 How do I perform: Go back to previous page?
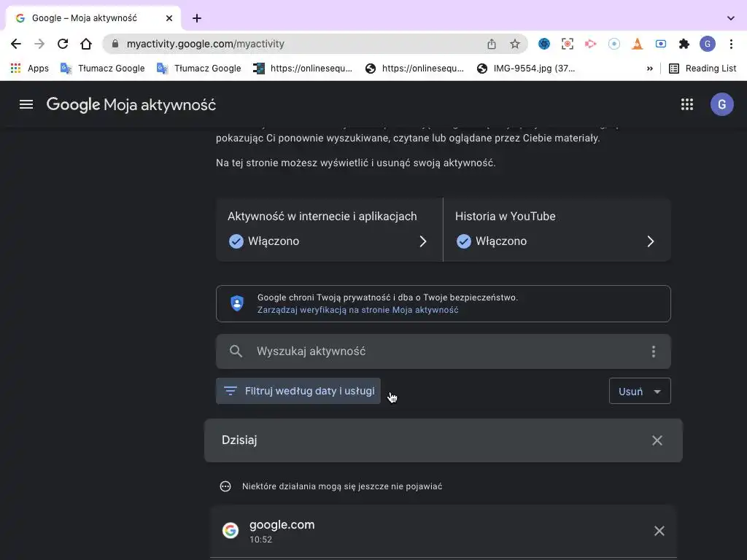(x=16, y=44)
